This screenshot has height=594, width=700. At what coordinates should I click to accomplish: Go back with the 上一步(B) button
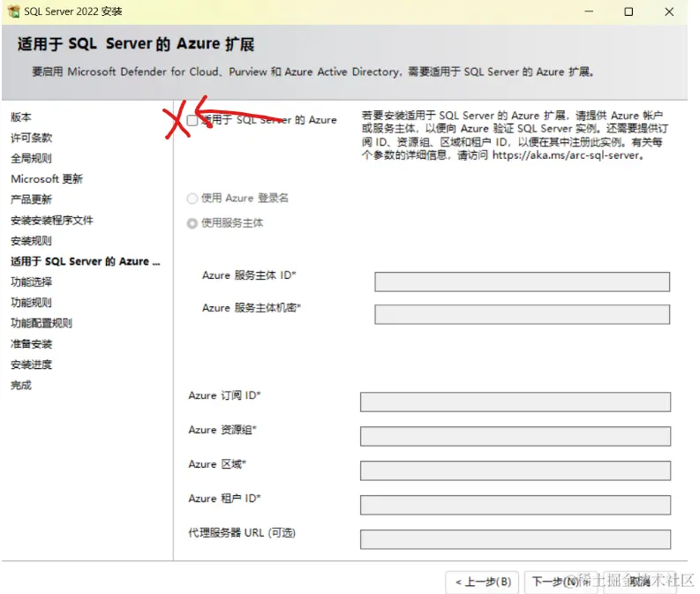click(x=482, y=582)
